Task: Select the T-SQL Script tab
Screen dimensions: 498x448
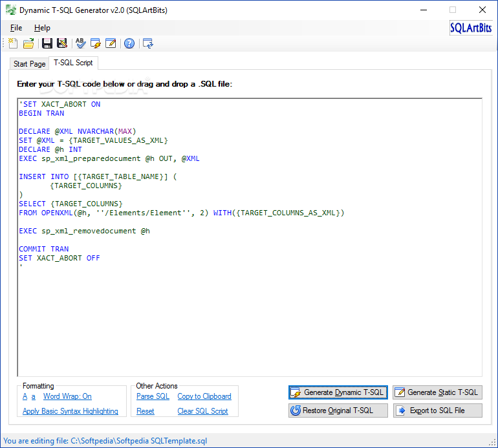Action: 73,63
